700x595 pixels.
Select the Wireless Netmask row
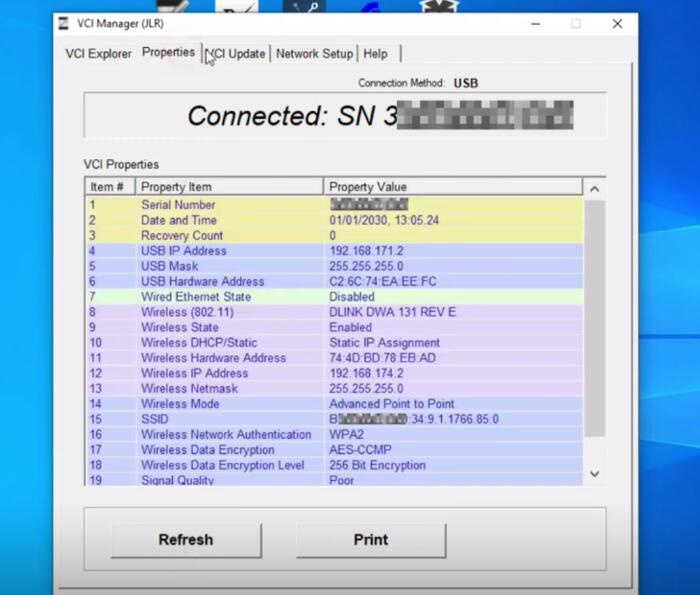(x=334, y=388)
